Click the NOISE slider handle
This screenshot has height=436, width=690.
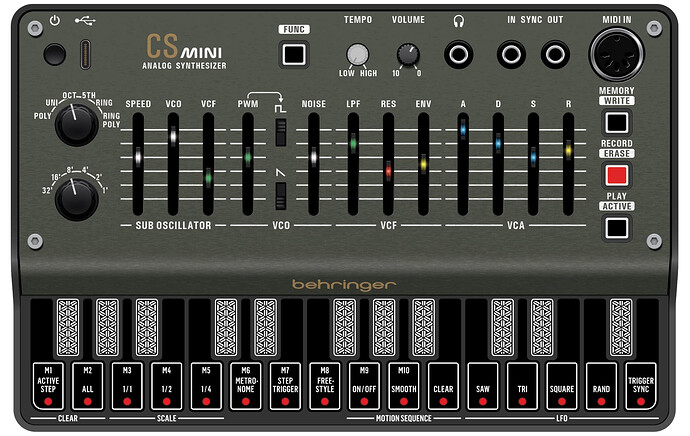pyautogui.click(x=314, y=157)
